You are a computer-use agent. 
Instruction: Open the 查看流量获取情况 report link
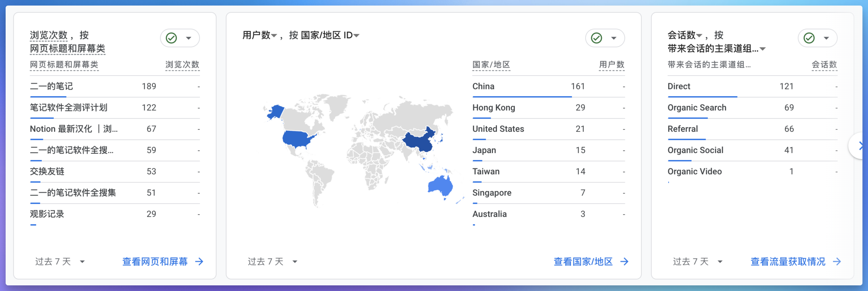pyautogui.click(x=796, y=261)
